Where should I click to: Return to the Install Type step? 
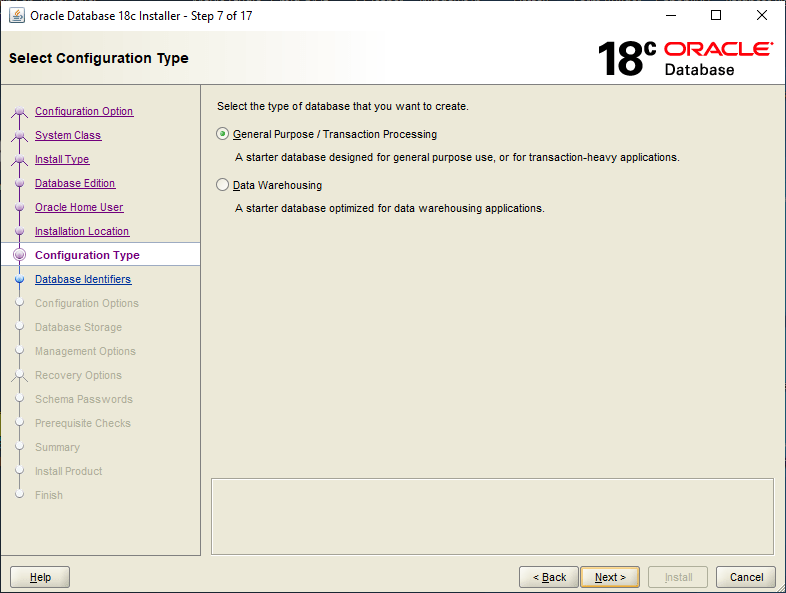point(62,159)
